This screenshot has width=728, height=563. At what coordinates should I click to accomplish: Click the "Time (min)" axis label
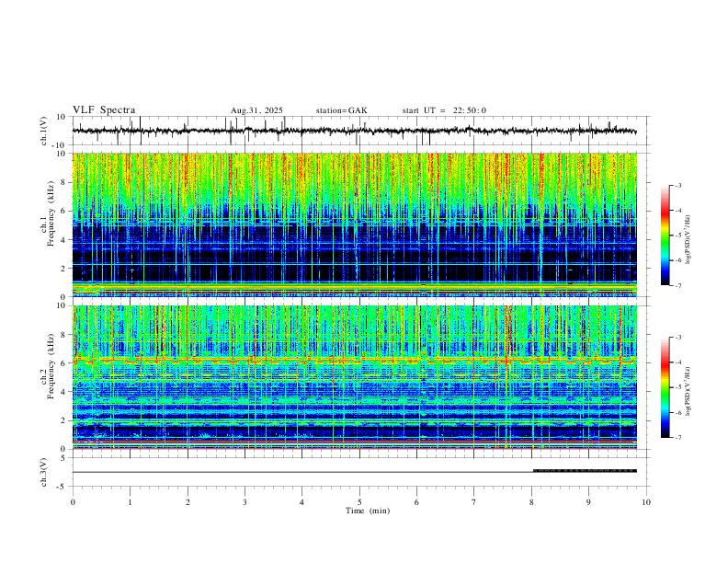(368, 511)
